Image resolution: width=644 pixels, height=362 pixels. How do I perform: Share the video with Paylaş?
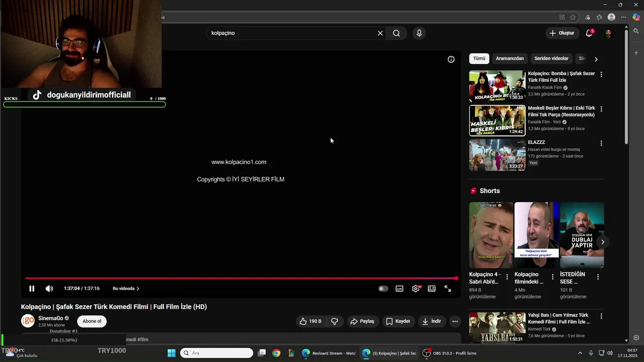(362, 321)
